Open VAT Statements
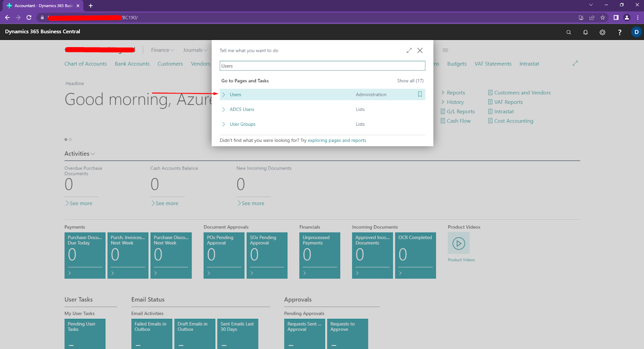 (493, 64)
